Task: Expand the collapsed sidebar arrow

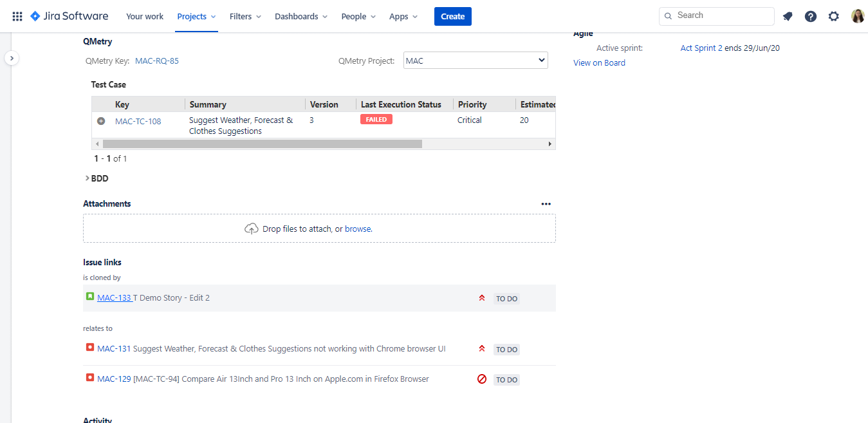Action: click(x=12, y=58)
